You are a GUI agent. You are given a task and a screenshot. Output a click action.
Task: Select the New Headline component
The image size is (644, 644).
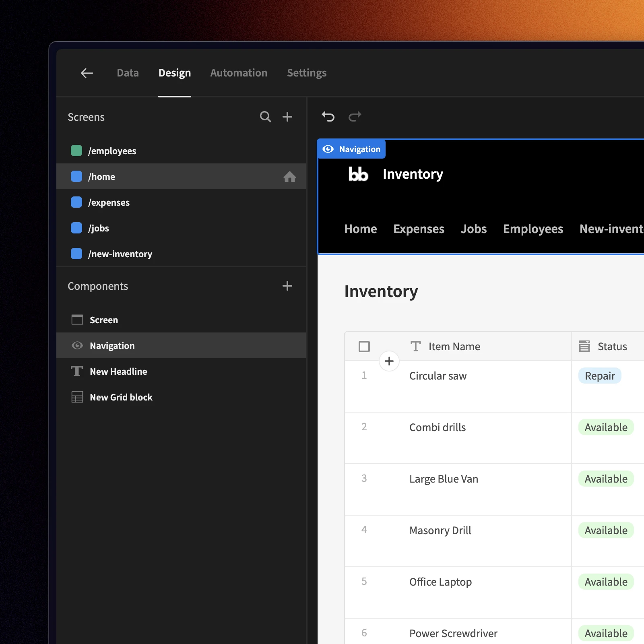pos(181,371)
